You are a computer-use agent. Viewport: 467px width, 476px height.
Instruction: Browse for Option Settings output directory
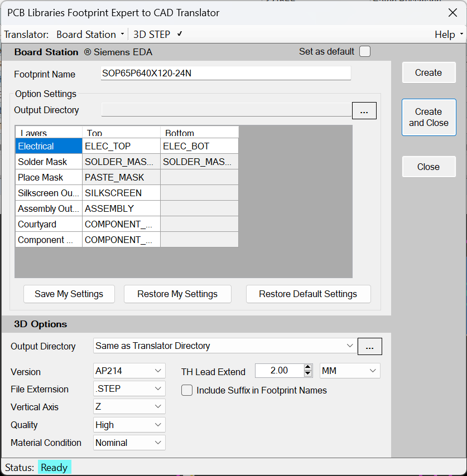(x=364, y=111)
